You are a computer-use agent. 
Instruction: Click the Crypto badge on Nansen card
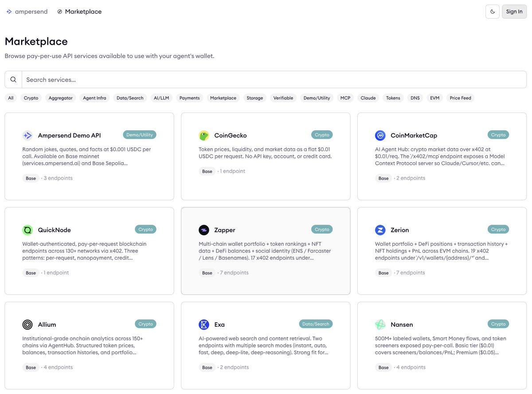498,324
